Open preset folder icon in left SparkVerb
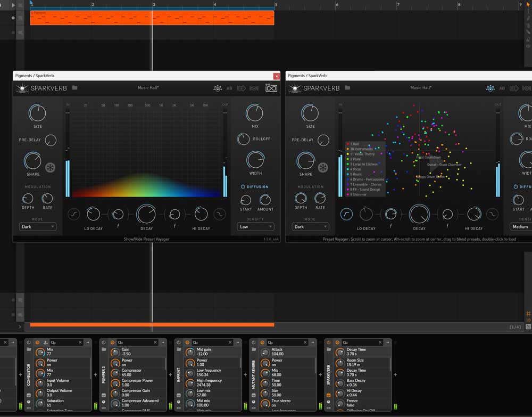The image size is (532, 417). (x=75, y=88)
